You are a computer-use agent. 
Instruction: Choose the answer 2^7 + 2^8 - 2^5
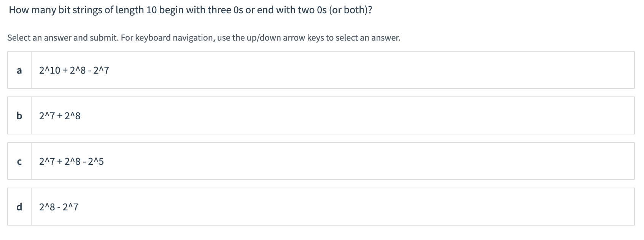(x=72, y=161)
